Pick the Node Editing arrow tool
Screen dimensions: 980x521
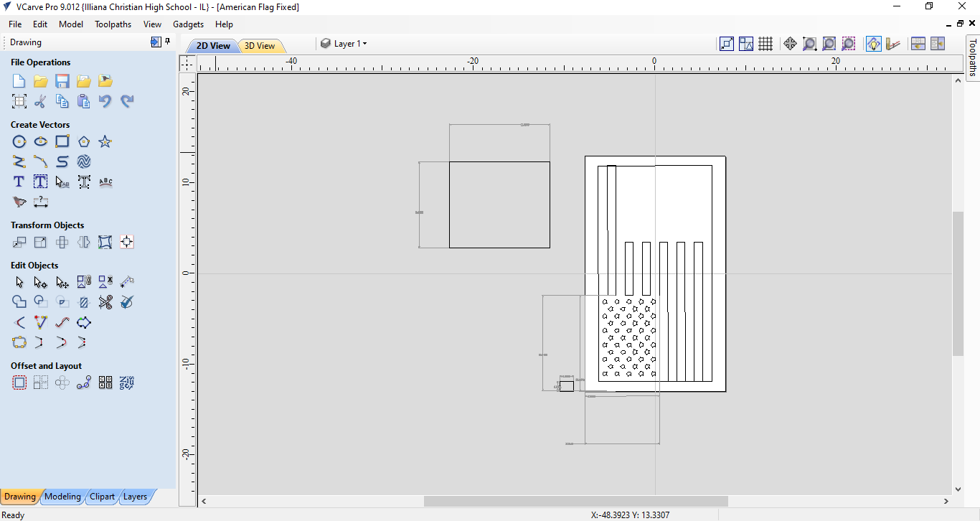click(x=41, y=282)
